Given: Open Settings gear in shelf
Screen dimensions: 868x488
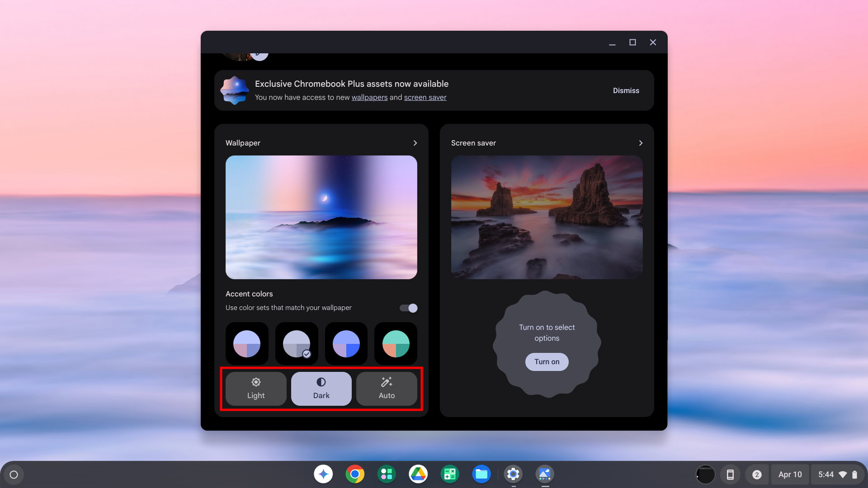Looking at the screenshot, I should tap(513, 474).
